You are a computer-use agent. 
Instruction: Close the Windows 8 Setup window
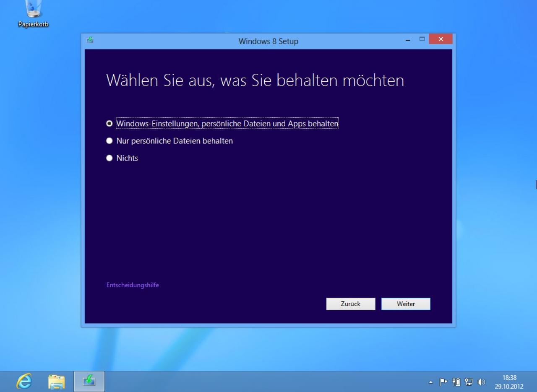(x=441, y=39)
